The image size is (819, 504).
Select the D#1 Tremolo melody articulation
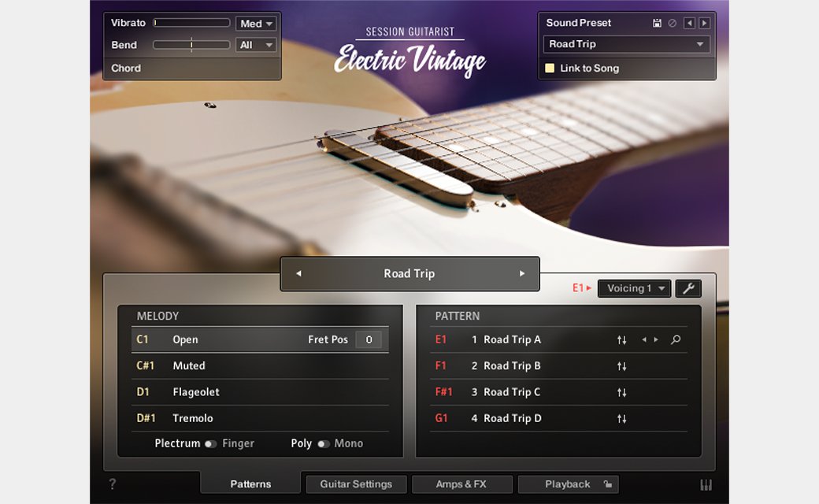coord(260,418)
